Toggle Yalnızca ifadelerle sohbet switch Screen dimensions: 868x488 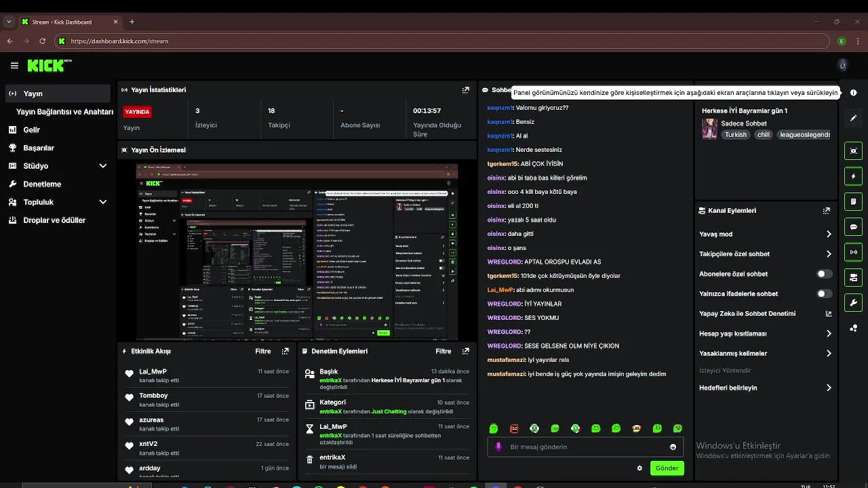[824, 293]
